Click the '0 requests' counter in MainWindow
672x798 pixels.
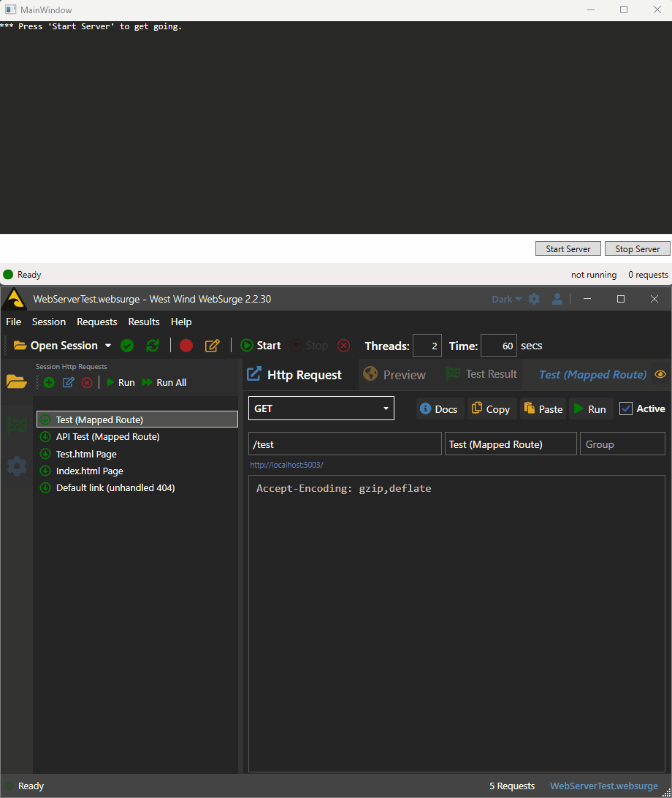648,275
